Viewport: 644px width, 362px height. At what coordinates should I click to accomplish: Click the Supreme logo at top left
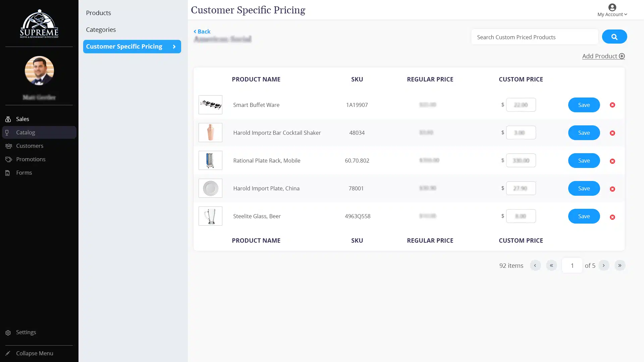(x=39, y=24)
